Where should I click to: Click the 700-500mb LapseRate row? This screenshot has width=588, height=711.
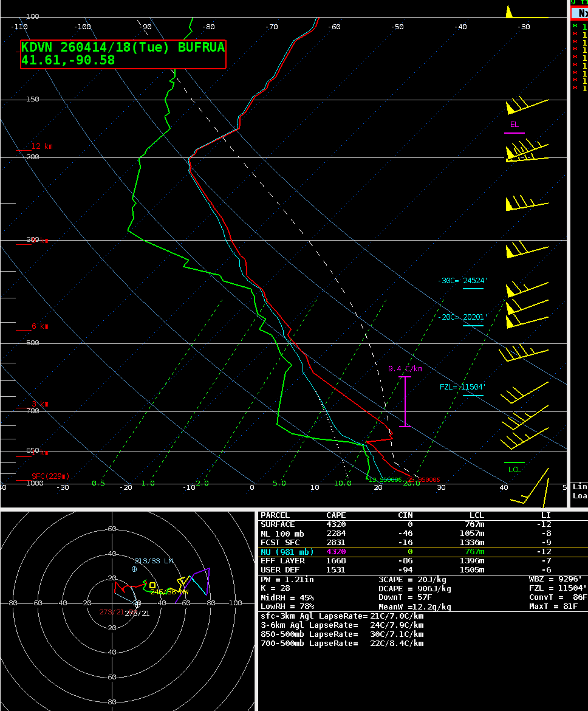[x=342, y=644]
